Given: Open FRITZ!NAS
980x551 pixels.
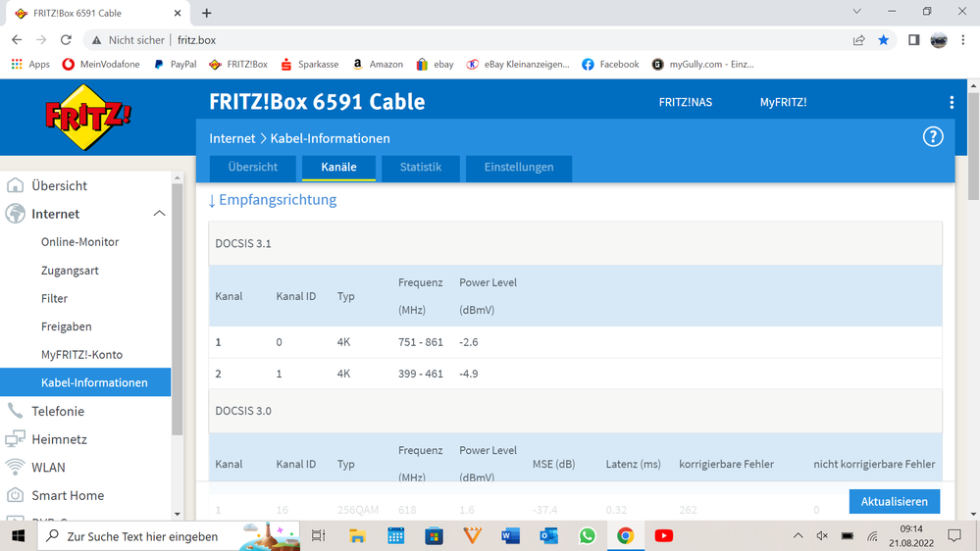Looking at the screenshot, I should coord(685,102).
